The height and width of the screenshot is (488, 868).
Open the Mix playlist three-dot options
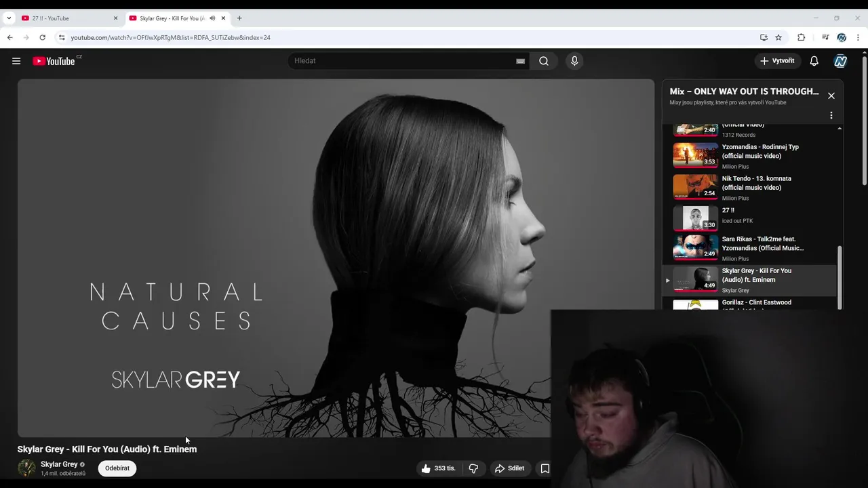point(831,115)
